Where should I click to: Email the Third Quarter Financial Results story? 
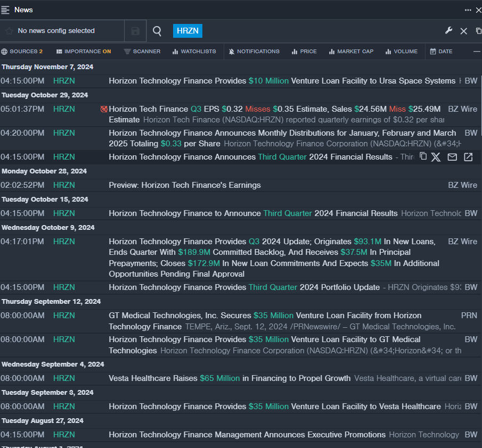[452, 157]
